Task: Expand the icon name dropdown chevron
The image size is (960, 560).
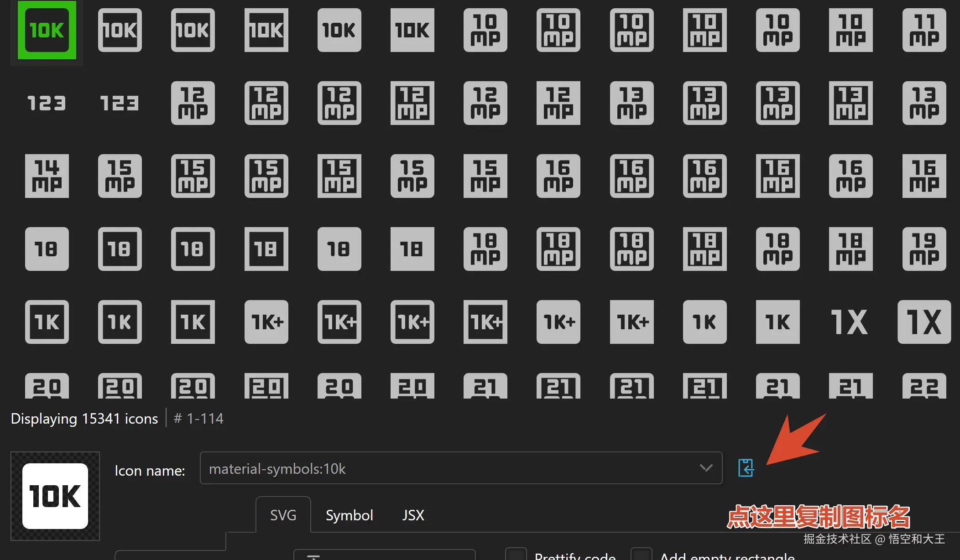Action: click(706, 468)
